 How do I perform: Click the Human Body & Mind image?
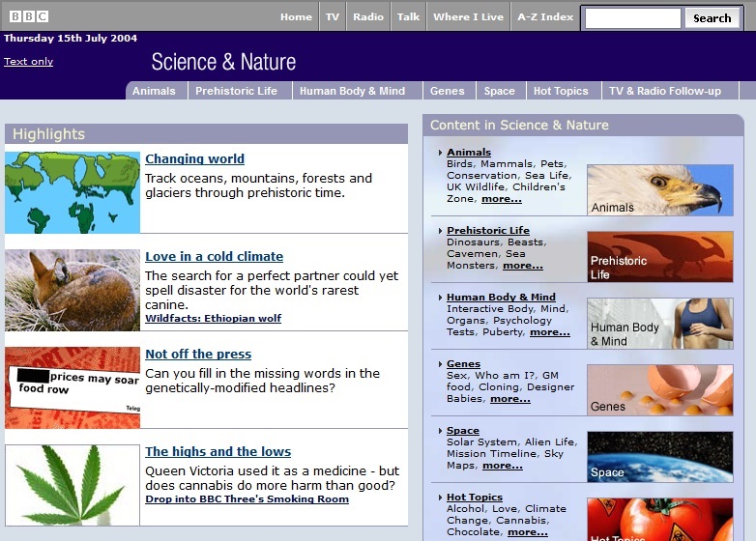click(659, 324)
